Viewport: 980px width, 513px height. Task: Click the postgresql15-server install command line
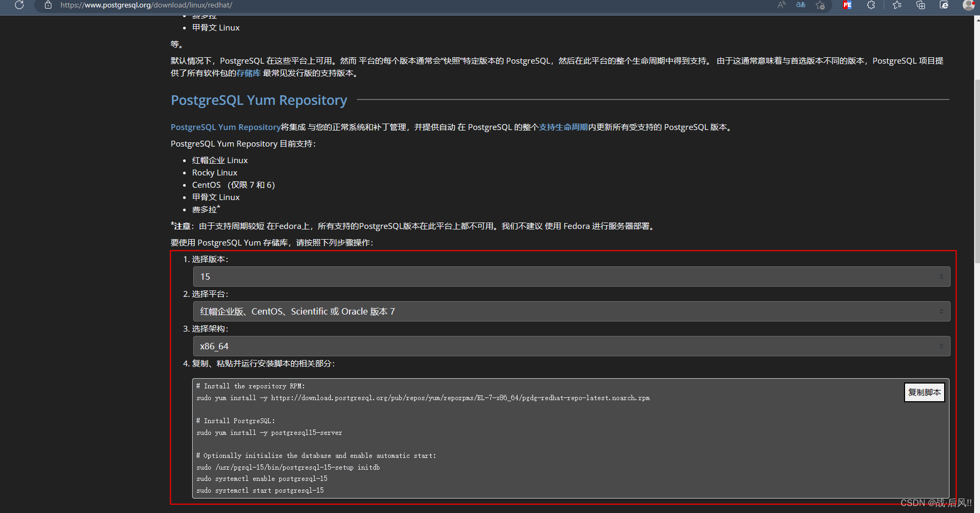click(x=269, y=433)
